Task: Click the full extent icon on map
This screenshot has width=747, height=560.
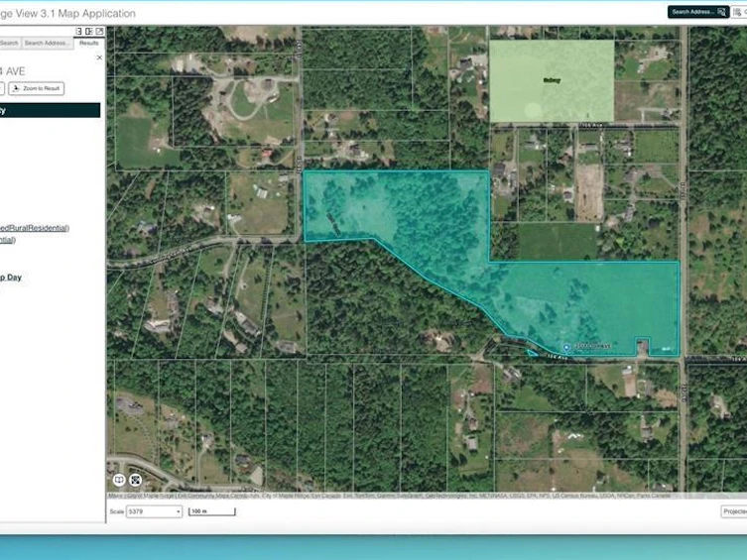Action: pos(135,480)
